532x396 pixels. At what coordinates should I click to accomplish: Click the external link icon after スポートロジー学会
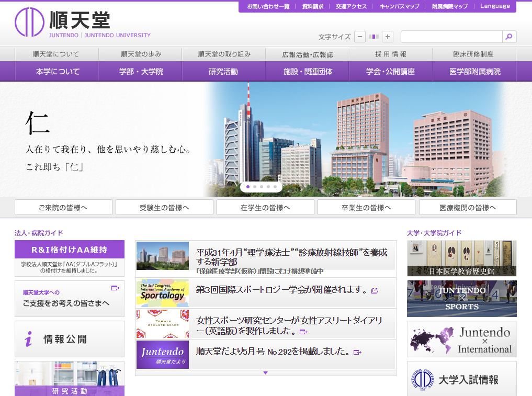pyautogui.click(x=375, y=291)
